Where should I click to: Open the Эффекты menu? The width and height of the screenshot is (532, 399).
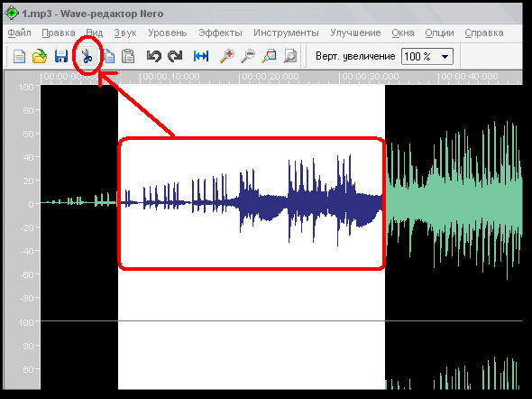coord(221,32)
